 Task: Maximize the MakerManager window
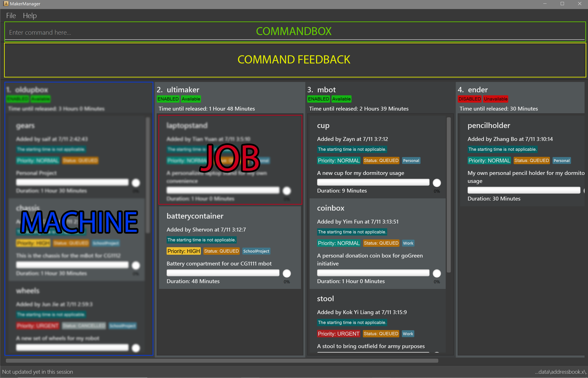[x=562, y=4]
